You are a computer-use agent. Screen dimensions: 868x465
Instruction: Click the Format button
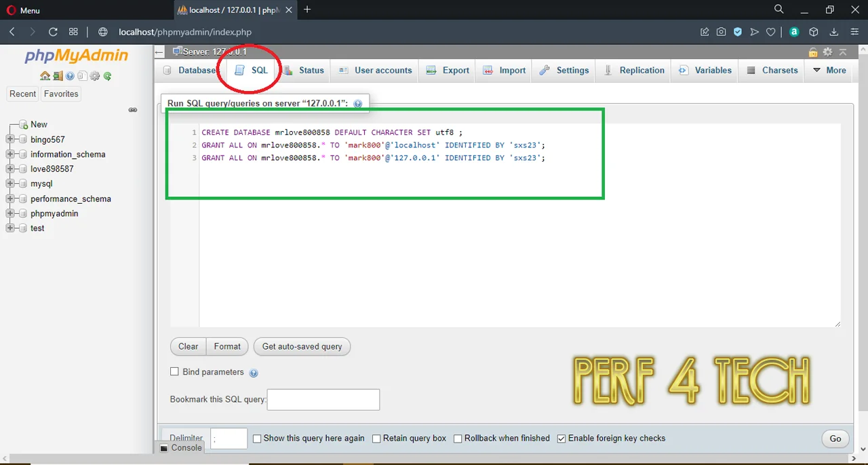227,346
